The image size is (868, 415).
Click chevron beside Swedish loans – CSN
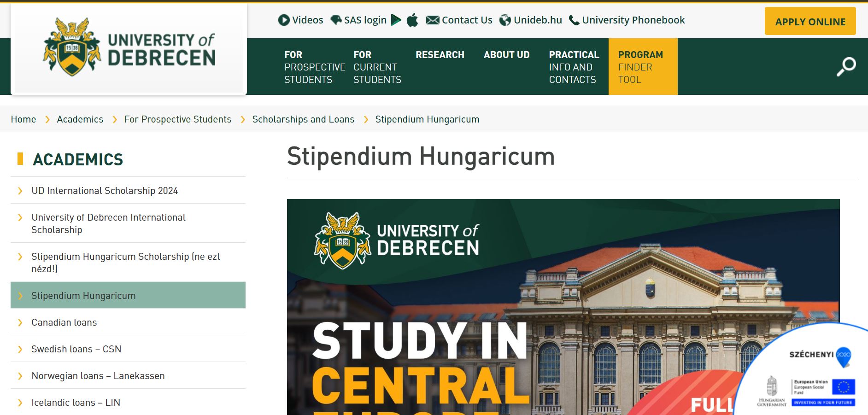[x=20, y=349]
